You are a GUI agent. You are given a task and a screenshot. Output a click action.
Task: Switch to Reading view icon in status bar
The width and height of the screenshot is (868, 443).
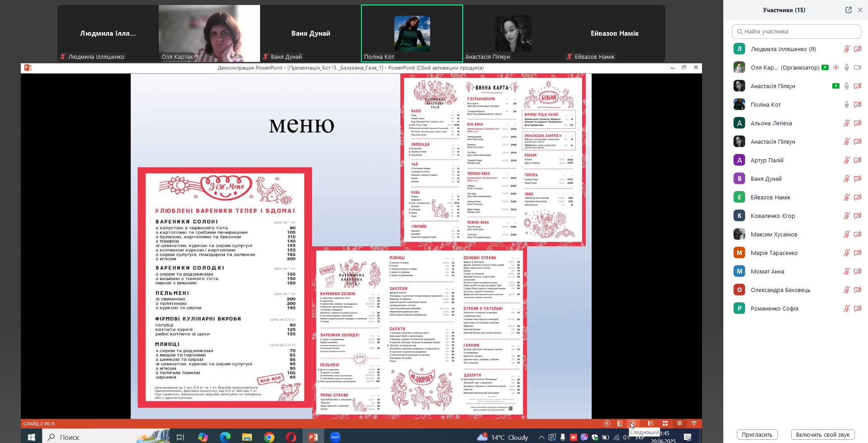[x=679, y=424]
